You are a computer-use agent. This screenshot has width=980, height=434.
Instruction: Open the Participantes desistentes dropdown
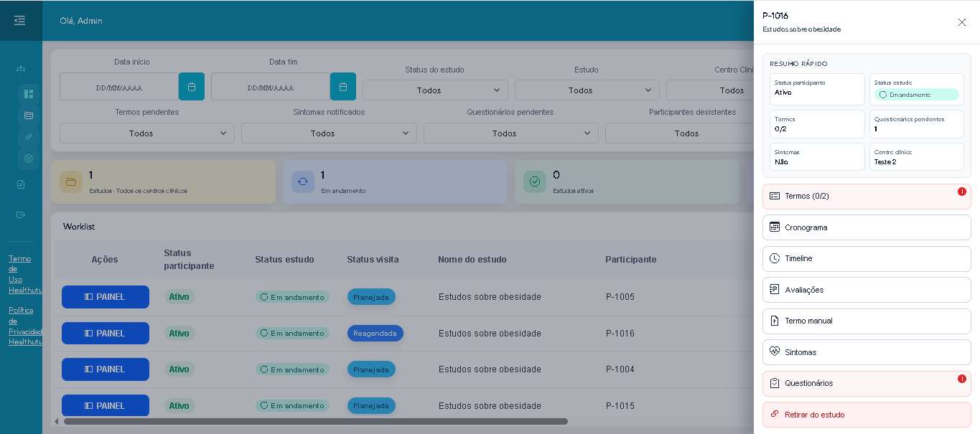(x=679, y=133)
